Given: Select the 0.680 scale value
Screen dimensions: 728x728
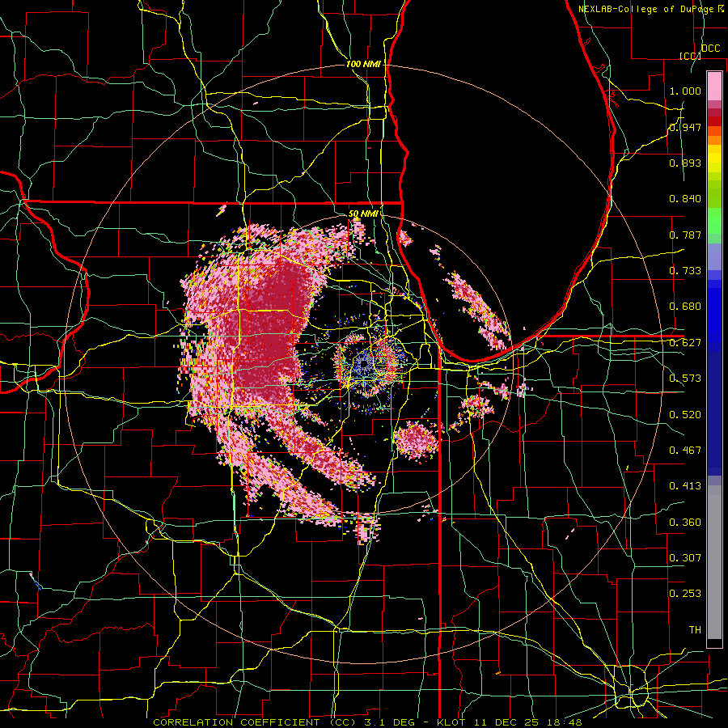Looking at the screenshot, I should coord(685,307).
